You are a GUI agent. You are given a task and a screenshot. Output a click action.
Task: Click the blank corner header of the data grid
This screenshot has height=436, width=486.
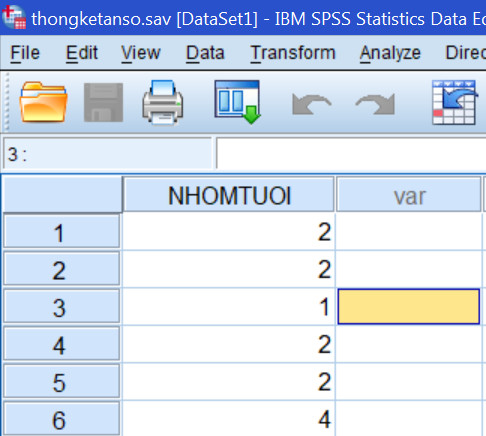point(62,194)
